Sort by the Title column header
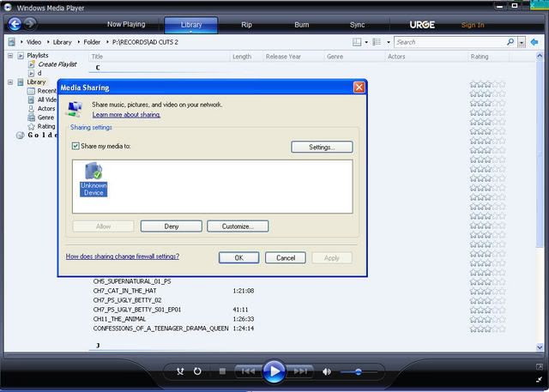Screen dimensions: 549x392 pyautogui.click(x=160, y=57)
